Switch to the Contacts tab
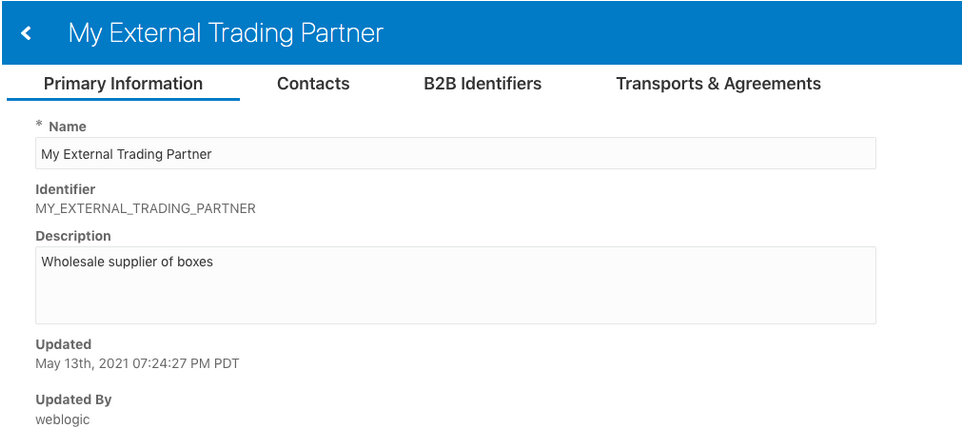This screenshot has width=970, height=429. 313,84
